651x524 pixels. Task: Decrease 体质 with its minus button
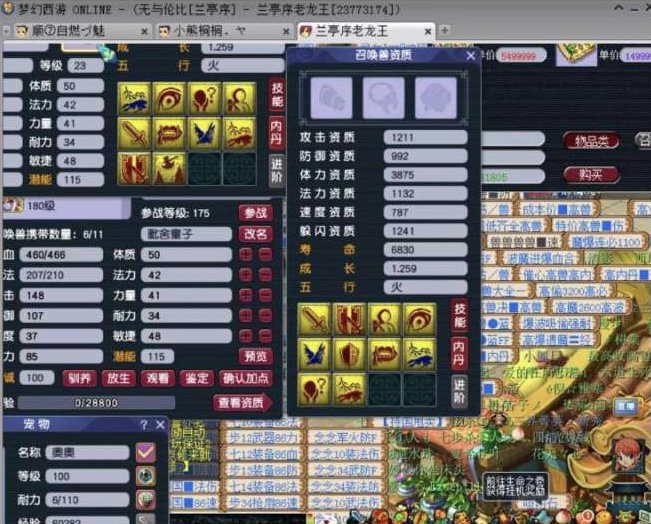point(265,254)
